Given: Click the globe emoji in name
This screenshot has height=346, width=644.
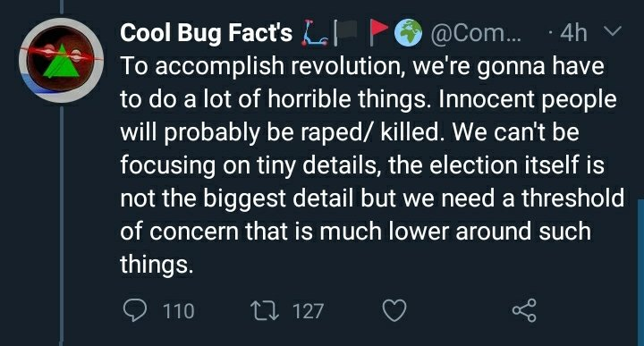Looking at the screenshot, I should tap(408, 32).
